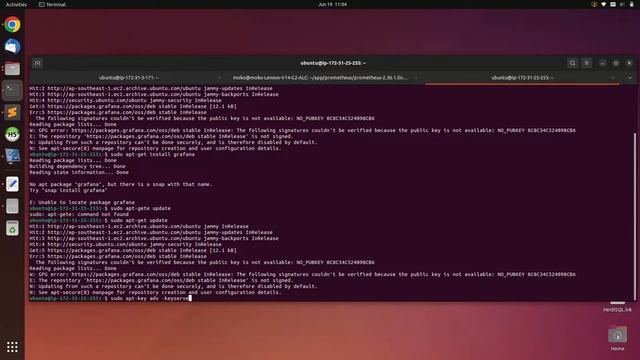
Task: Click the terminal vertical scrollbar
Action: click(635, 216)
